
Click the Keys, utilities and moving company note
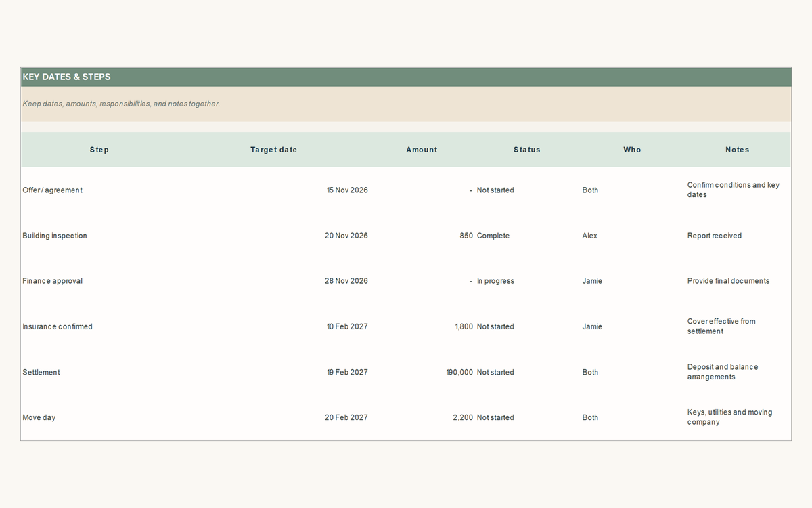click(x=730, y=417)
